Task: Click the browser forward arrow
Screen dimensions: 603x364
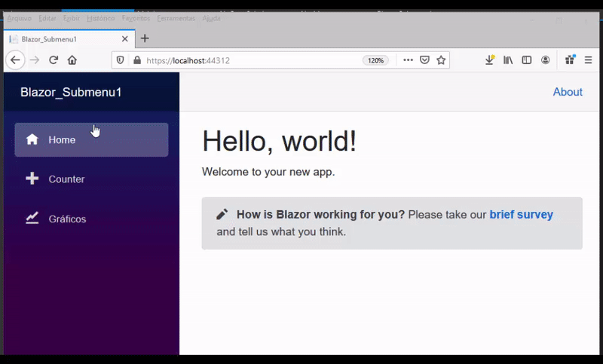Action: point(35,60)
